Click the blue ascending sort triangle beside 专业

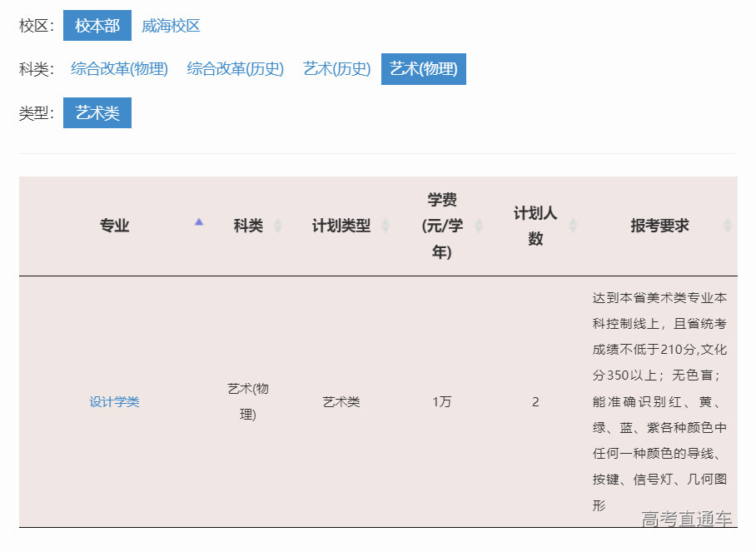[198, 223]
